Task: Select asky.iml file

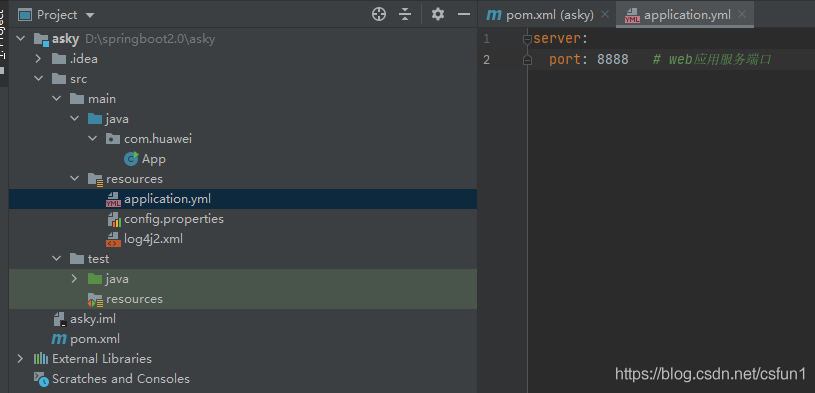Action: (x=93, y=319)
